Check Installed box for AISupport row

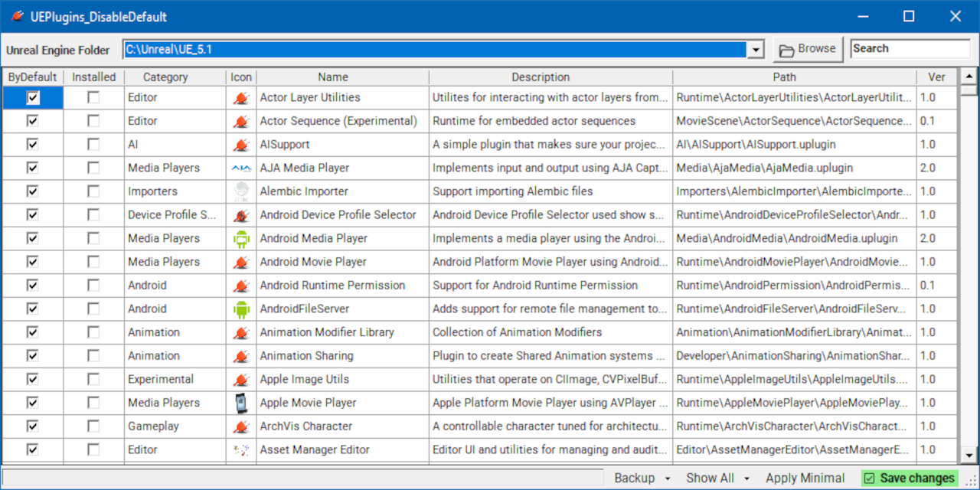point(93,145)
